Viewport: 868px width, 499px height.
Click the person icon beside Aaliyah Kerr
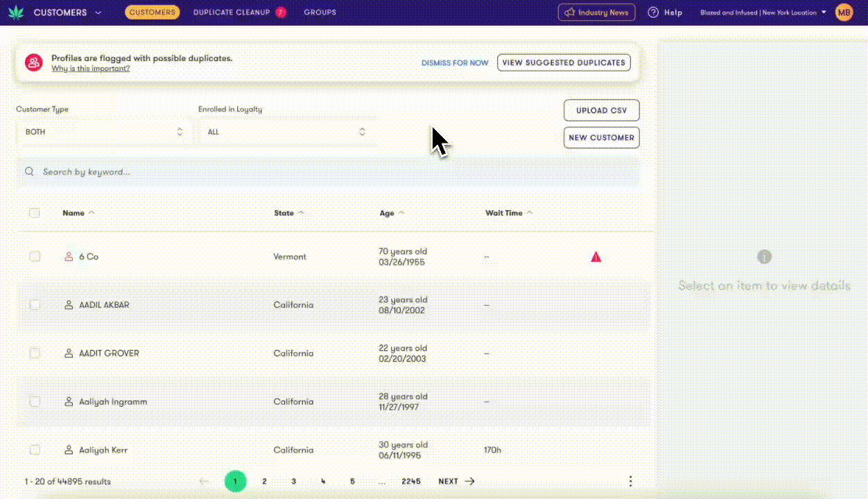click(x=69, y=450)
